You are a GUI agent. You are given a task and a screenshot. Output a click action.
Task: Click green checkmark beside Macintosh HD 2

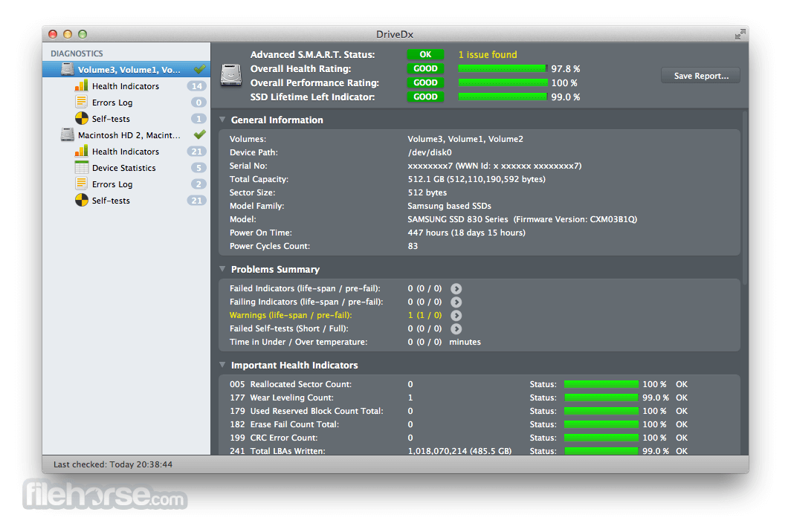pyautogui.click(x=200, y=134)
